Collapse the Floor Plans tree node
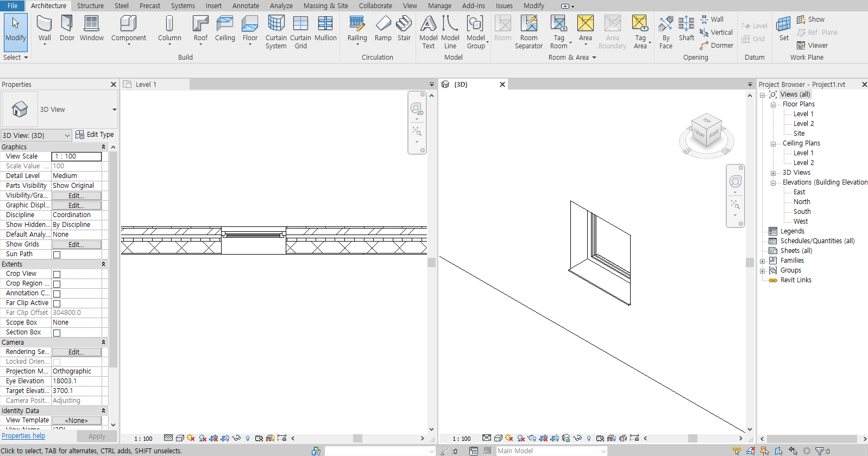Viewport: 868px width, 456px height. pos(773,105)
